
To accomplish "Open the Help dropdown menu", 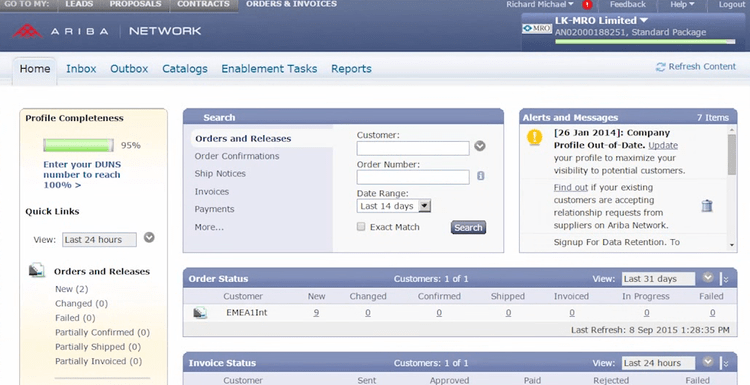I will pyautogui.click(x=683, y=4).
